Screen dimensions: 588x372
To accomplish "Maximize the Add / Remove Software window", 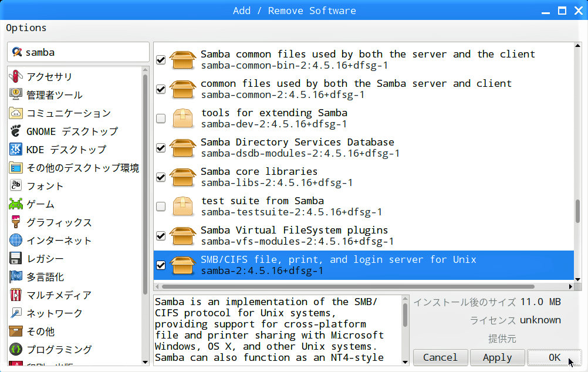I will [562, 11].
